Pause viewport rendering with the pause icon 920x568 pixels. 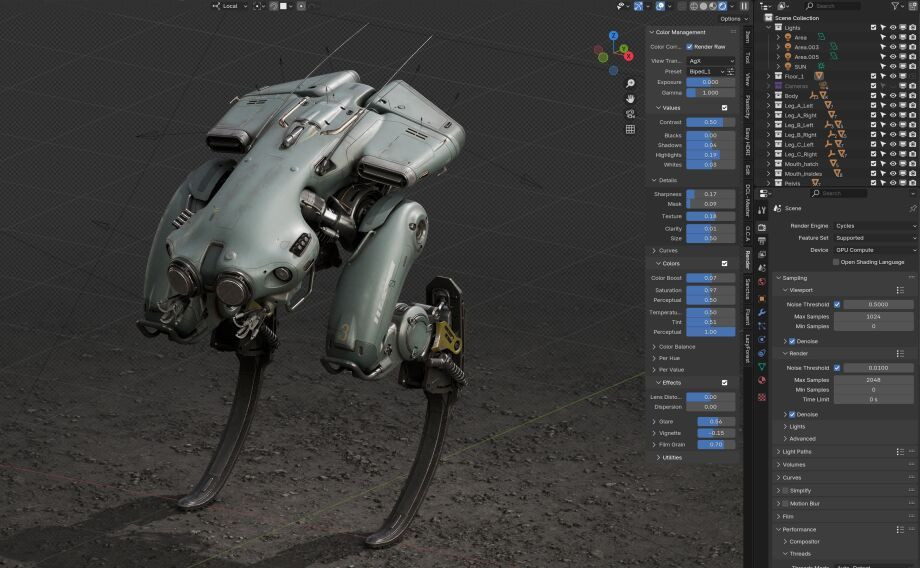(744, 6)
